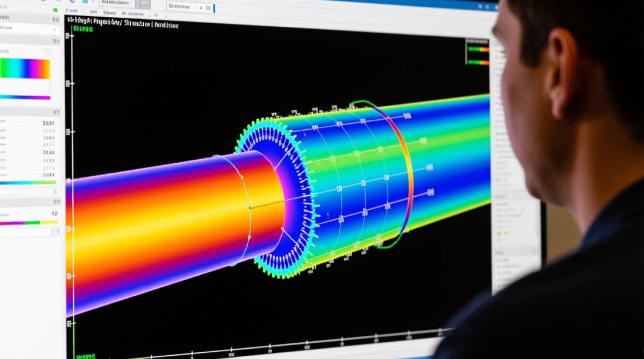Click the stepper on the bottom left-panel field

55,232
